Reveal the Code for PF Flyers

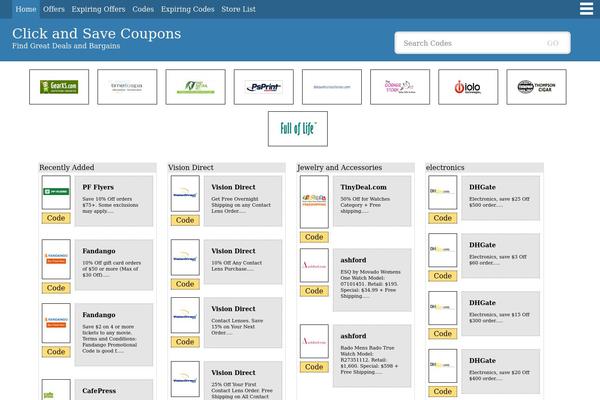click(56, 218)
